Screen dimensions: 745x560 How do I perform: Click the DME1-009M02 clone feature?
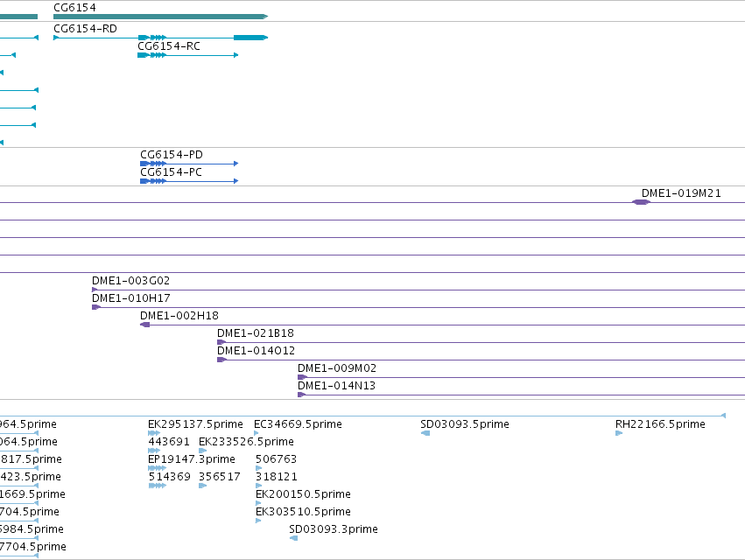pyautogui.click(x=521, y=377)
